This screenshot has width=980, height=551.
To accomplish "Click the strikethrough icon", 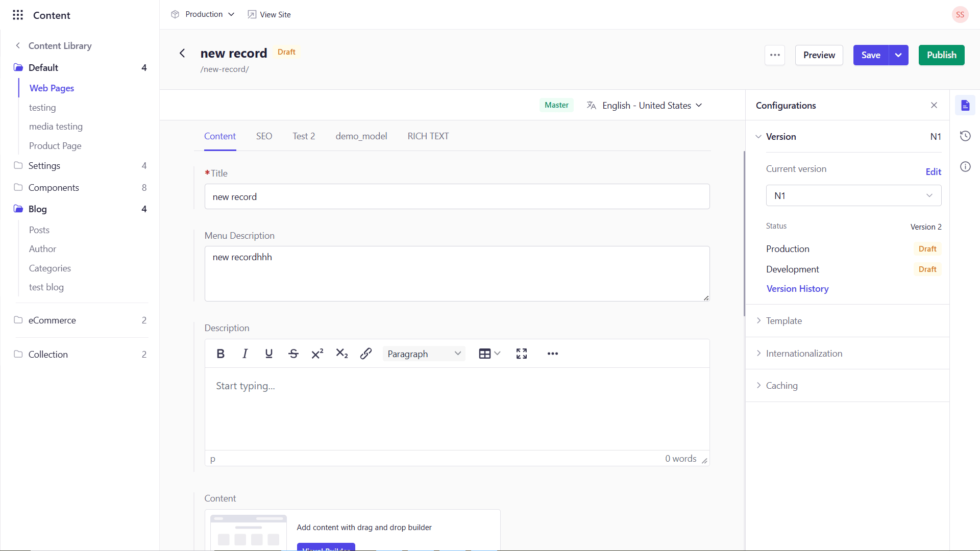I will 293,354.
